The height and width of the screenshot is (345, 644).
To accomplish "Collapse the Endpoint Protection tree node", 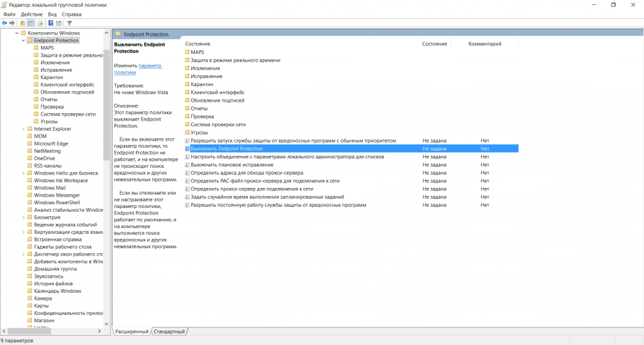I will (x=23, y=40).
